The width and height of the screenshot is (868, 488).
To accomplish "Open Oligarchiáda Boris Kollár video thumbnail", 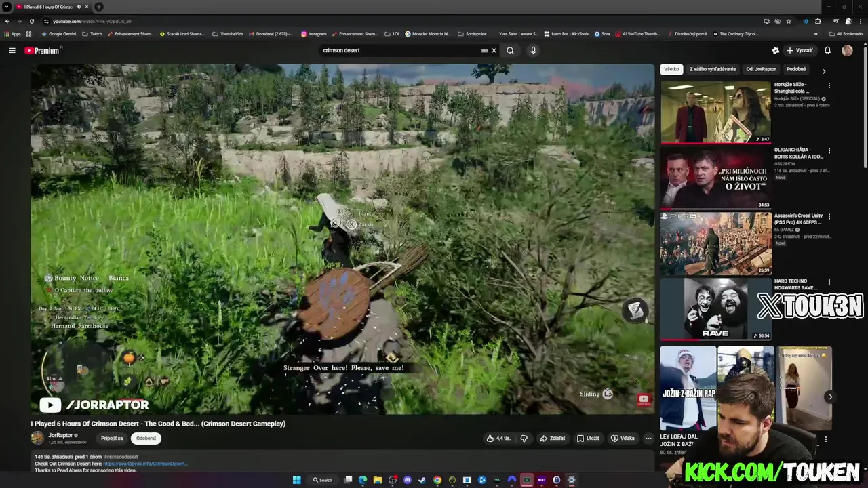I will 715,178.
